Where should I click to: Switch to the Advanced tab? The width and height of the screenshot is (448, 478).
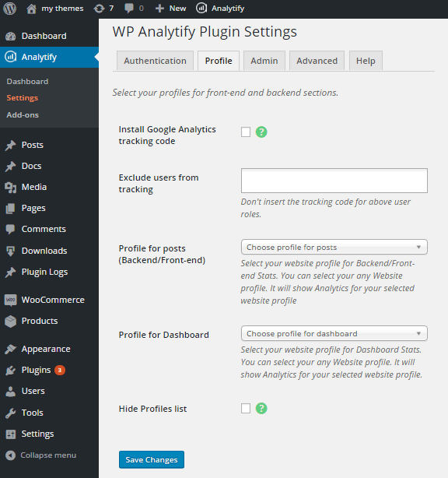[317, 61]
